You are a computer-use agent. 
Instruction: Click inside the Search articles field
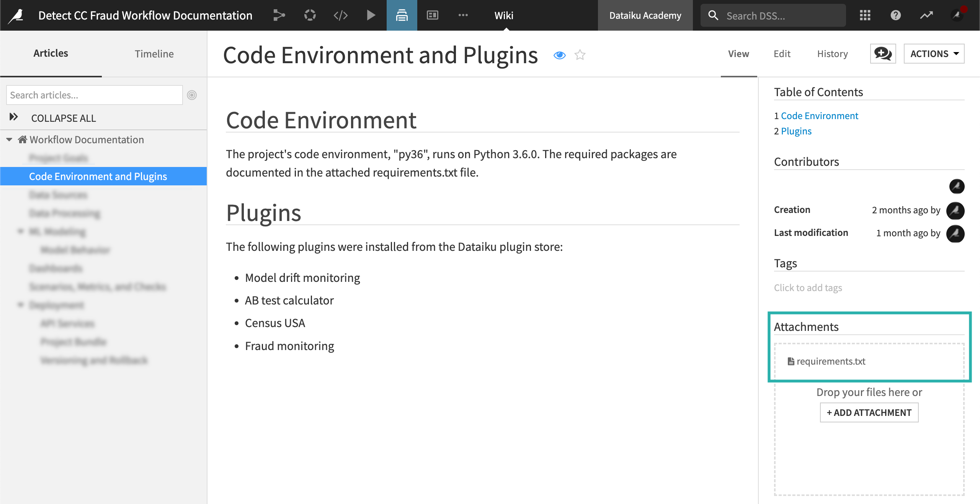click(94, 95)
